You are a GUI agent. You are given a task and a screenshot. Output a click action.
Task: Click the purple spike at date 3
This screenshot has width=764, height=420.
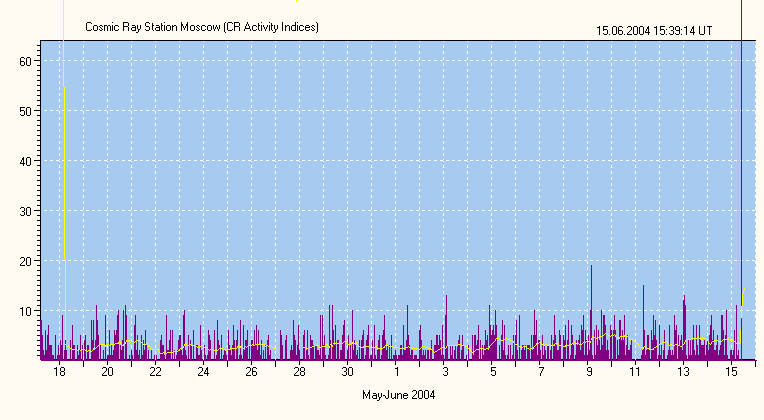pos(446,320)
